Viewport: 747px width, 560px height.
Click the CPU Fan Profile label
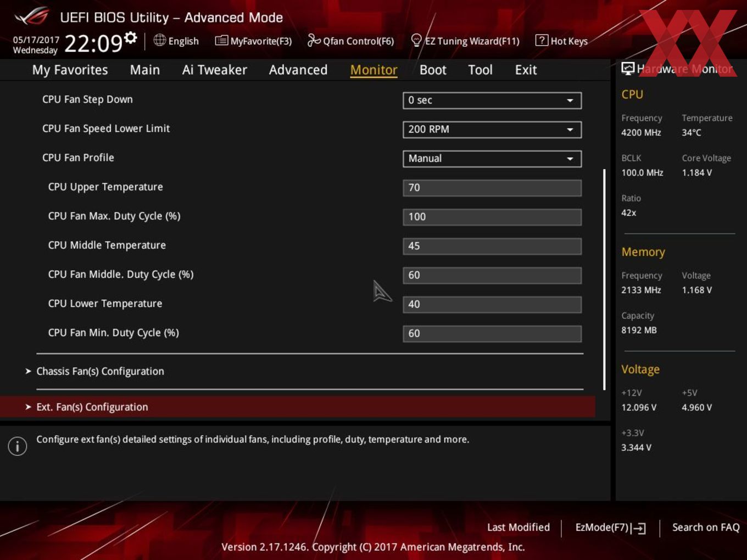point(78,158)
